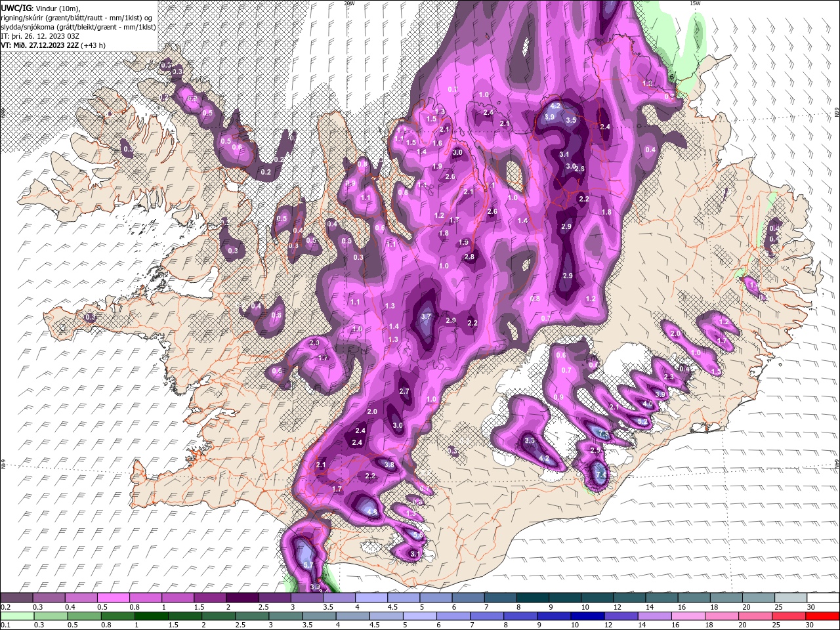The width and height of the screenshot is (840, 630).
Task: Click the 'rigning/skúrir' legend description line
Action: click(x=77, y=18)
